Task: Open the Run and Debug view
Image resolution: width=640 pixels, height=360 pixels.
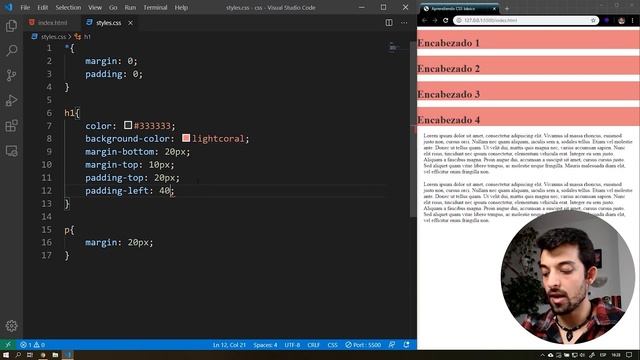Action: pos(11,100)
